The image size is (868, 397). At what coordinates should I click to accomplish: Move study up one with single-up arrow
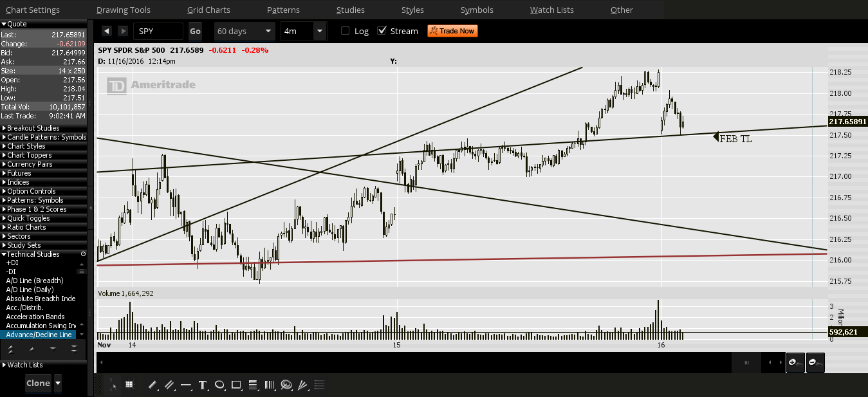(32, 349)
